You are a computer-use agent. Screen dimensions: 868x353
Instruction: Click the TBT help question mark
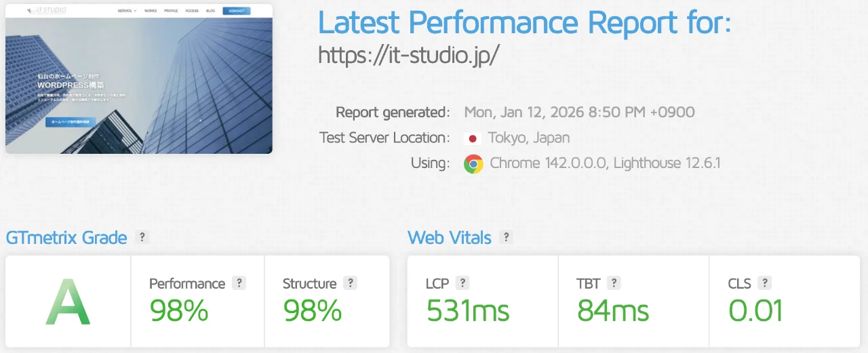[614, 283]
